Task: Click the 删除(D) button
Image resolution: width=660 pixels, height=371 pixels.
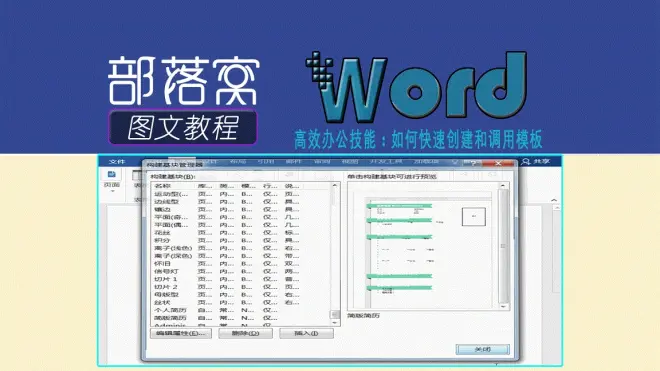Action: coord(245,334)
